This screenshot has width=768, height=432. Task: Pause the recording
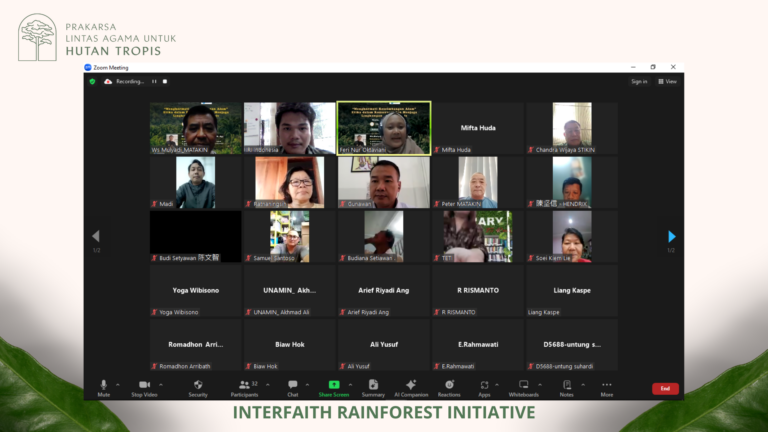click(155, 81)
